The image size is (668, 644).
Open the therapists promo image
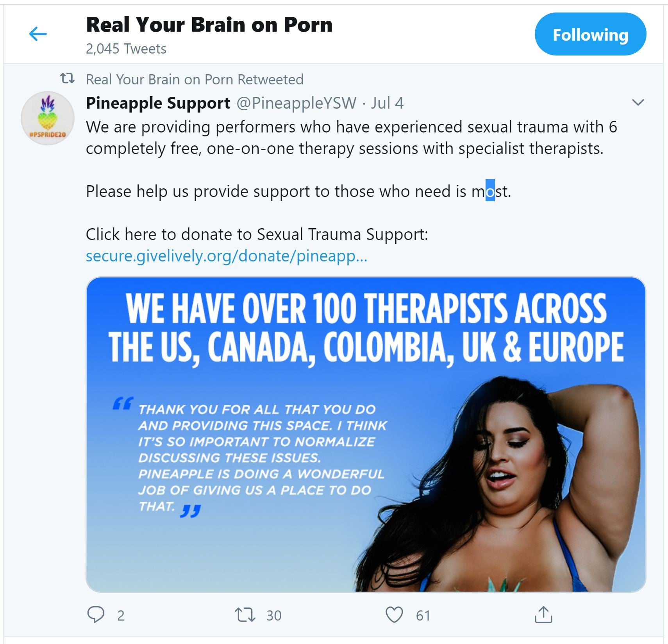[x=366, y=434]
